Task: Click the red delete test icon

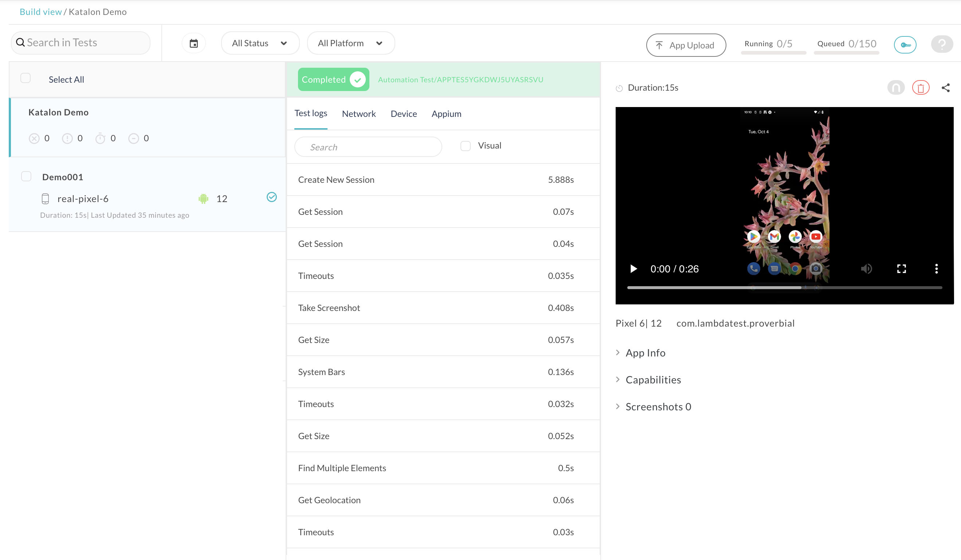Action: [x=920, y=88]
